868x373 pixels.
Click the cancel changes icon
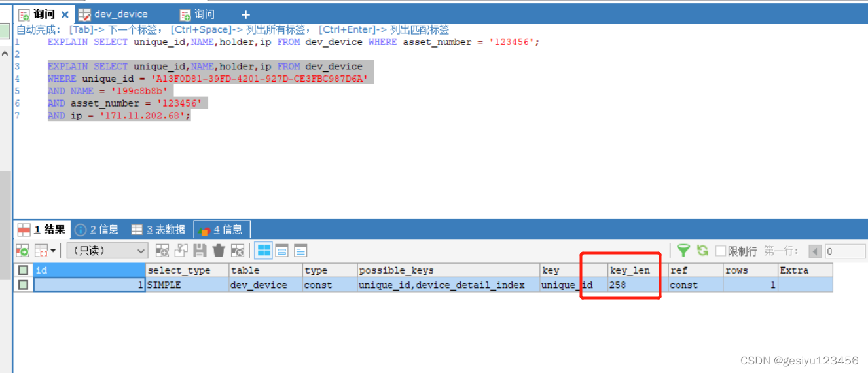(238, 251)
